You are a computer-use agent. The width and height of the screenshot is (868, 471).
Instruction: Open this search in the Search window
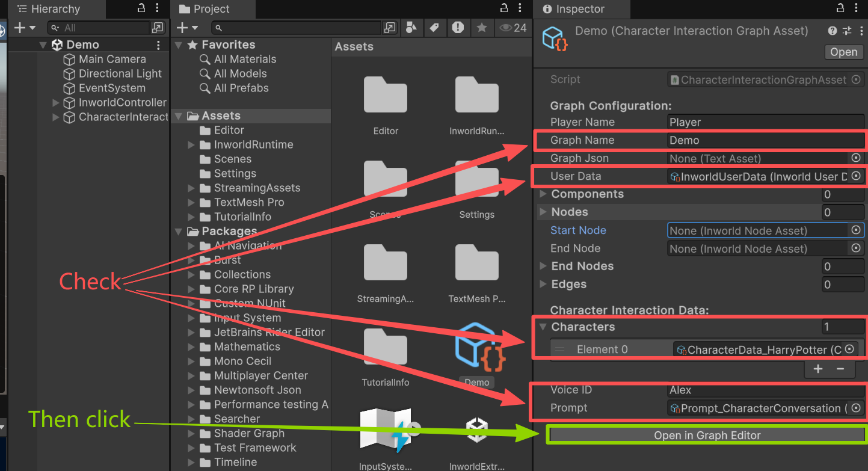tap(390, 27)
